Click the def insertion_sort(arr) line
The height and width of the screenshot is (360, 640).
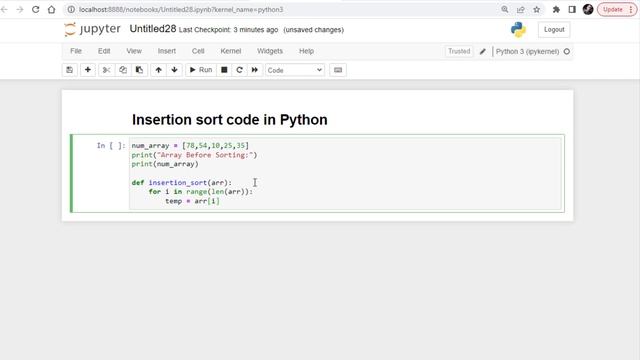coord(182,182)
